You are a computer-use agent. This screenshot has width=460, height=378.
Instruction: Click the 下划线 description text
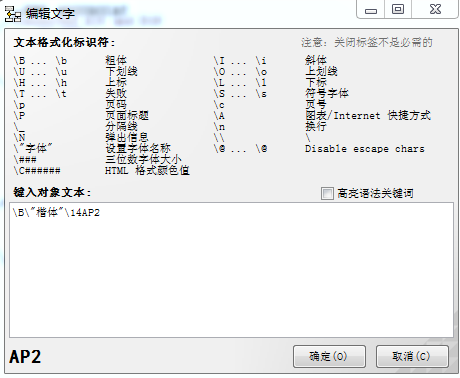(x=121, y=71)
